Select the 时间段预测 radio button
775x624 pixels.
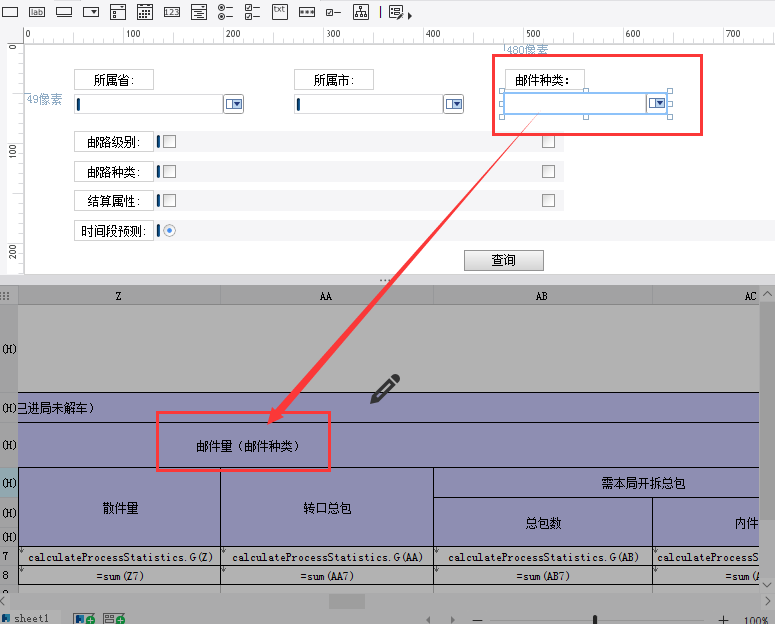(x=169, y=231)
